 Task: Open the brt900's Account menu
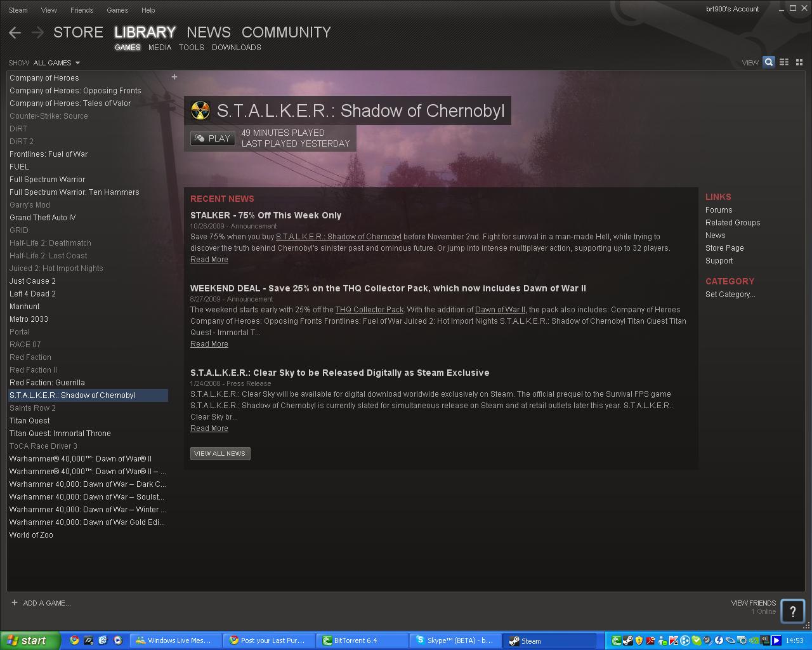732,9
